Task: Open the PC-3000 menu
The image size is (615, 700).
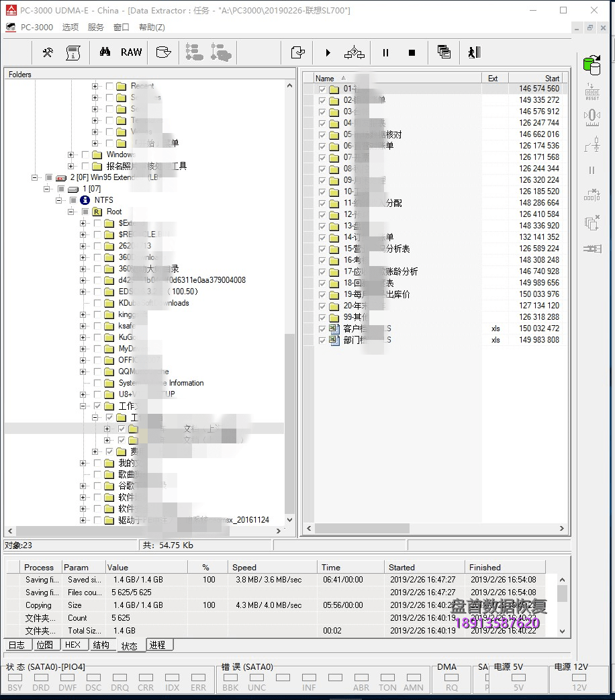Action: coord(37,28)
